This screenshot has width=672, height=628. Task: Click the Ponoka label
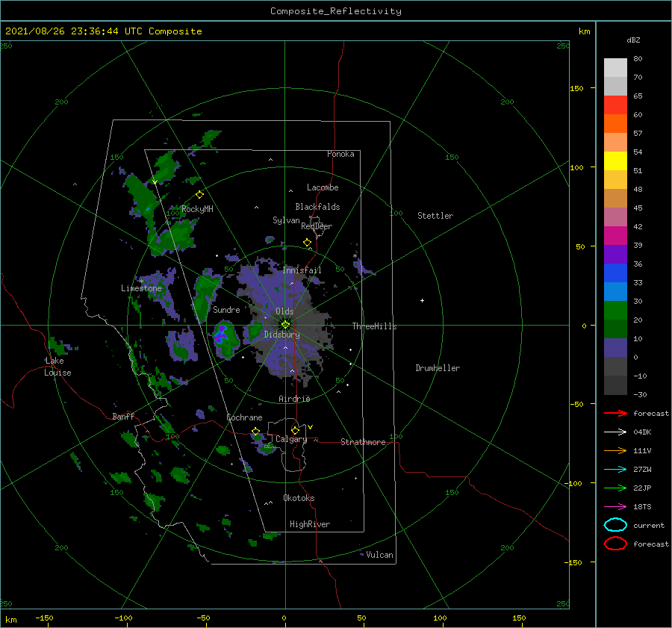pos(340,154)
